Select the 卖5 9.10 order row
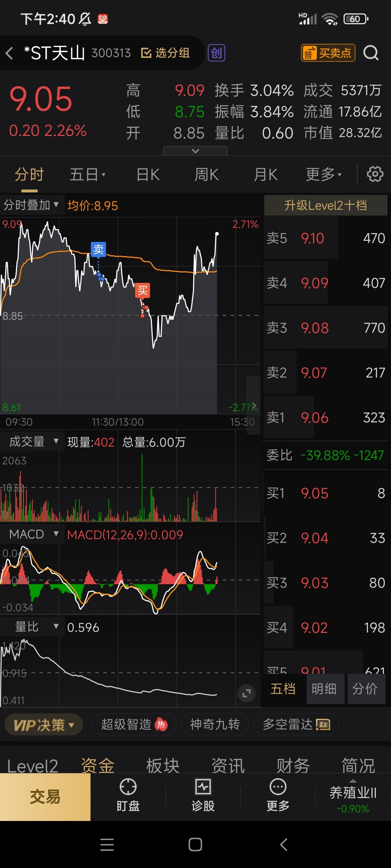This screenshot has height=868, width=391. pyautogui.click(x=326, y=238)
